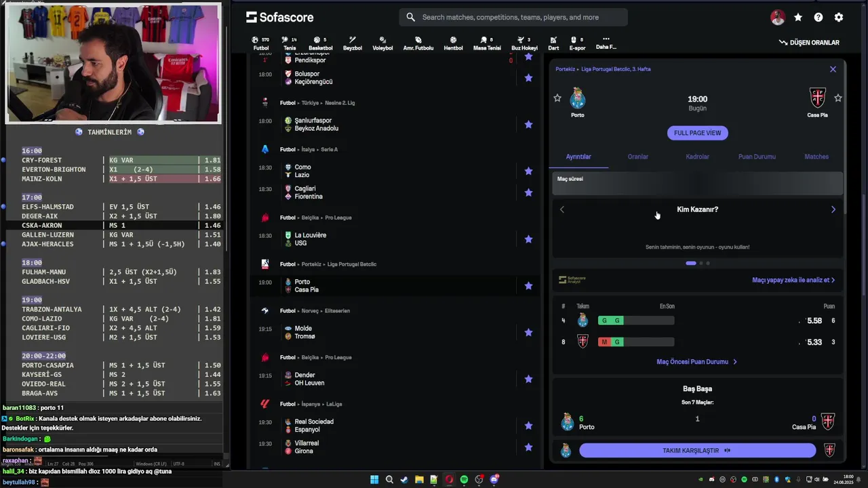Switch to the Oranlar tab

click(x=638, y=157)
